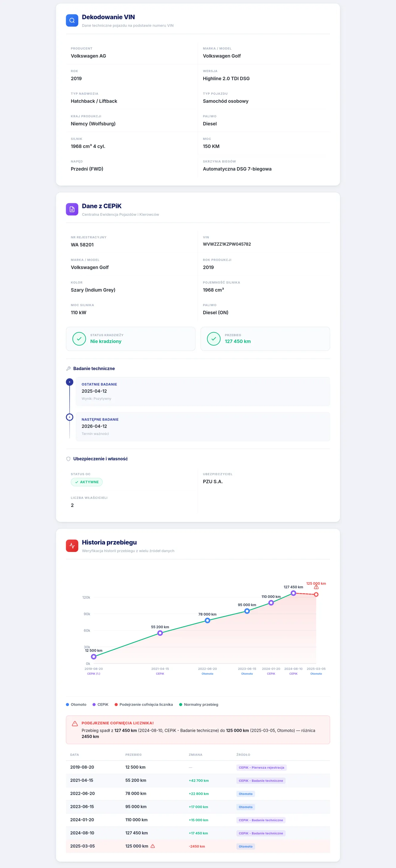Click the CEPiK badge in the 2024-08-10 row
The image size is (396, 868).
tap(261, 833)
